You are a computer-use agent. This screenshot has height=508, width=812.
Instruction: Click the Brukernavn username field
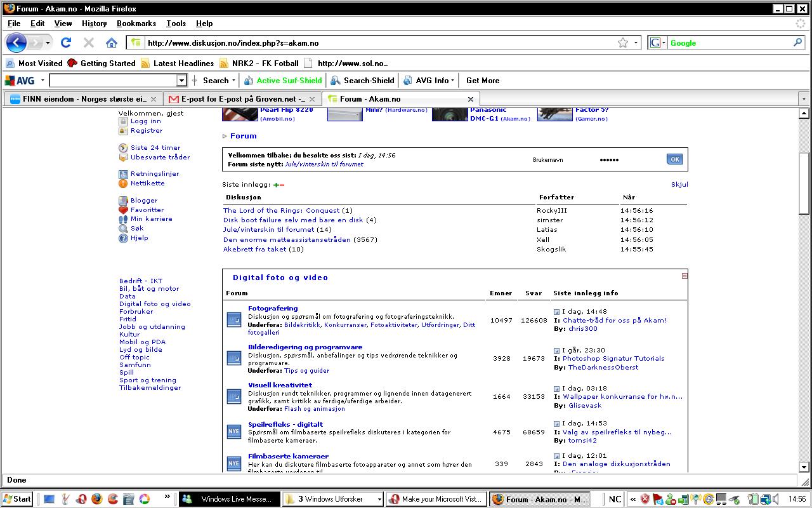563,159
